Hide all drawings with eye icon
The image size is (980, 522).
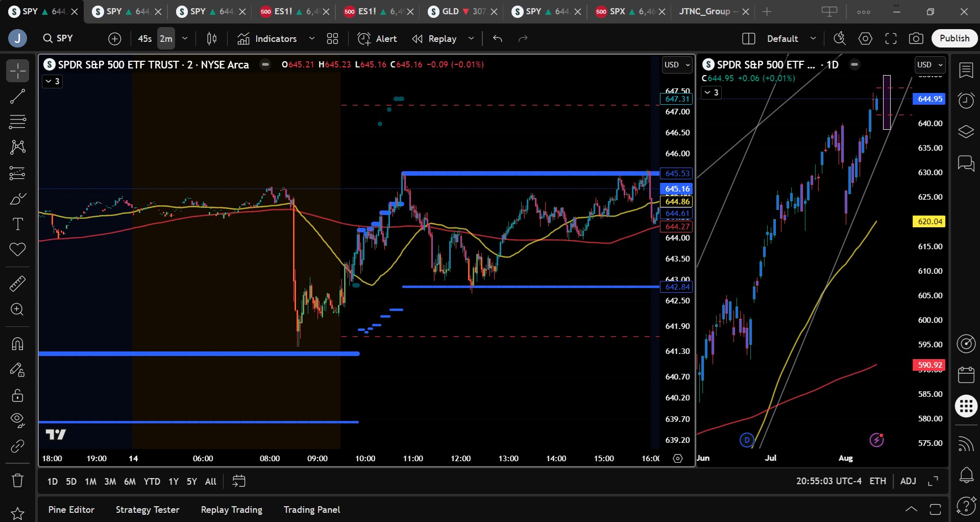click(x=17, y=420)
